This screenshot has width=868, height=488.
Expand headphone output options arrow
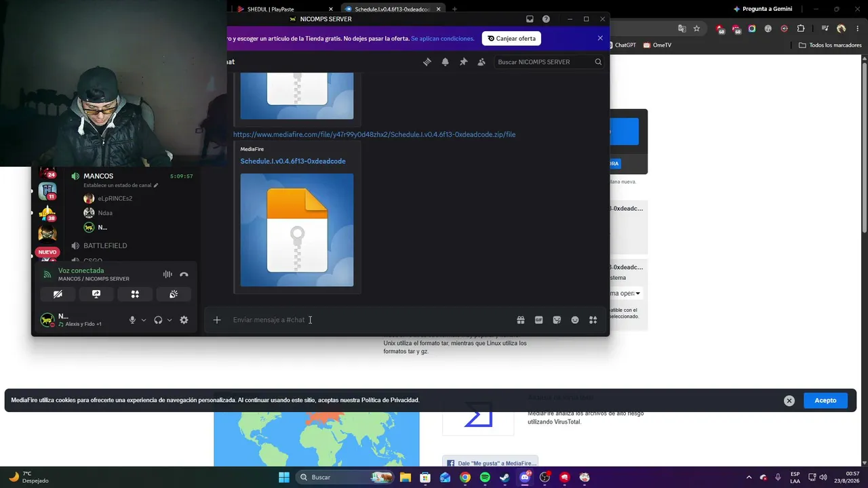tap(169, 320)
